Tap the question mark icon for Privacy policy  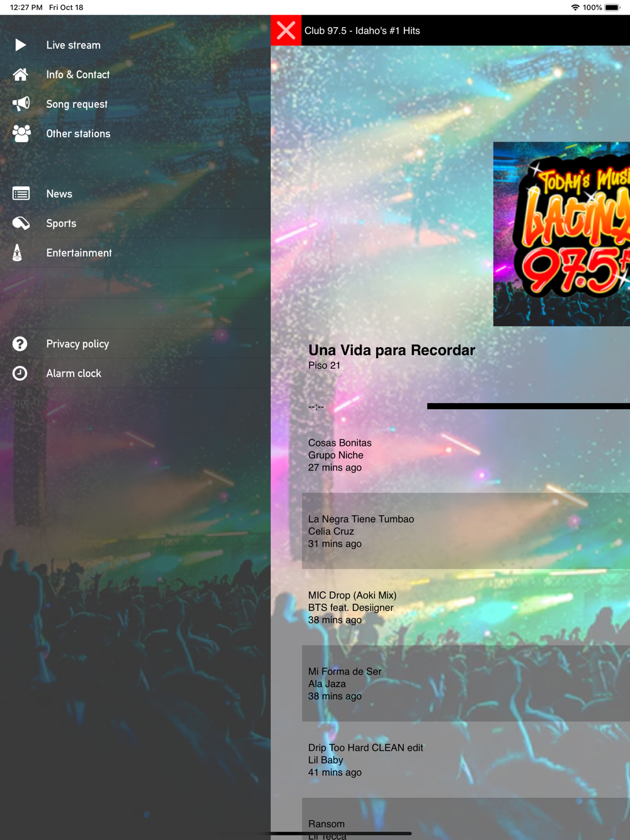pos(20,344)
